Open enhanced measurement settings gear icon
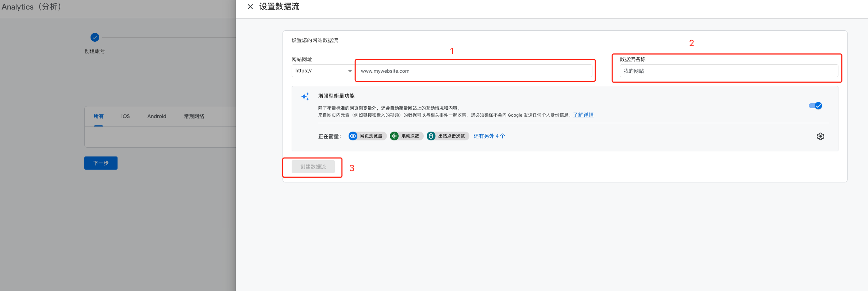 (820, 136)
